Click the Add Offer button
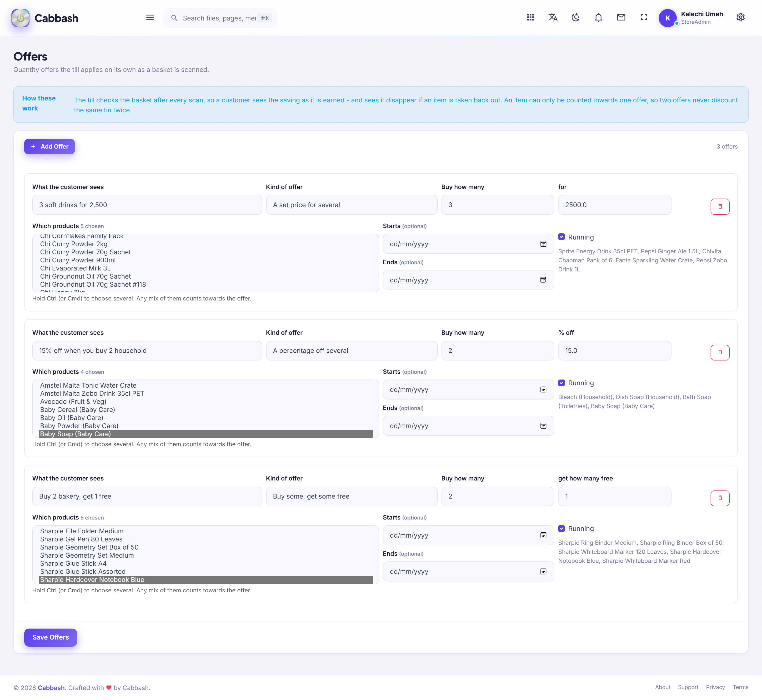 (x=50, y=147)
